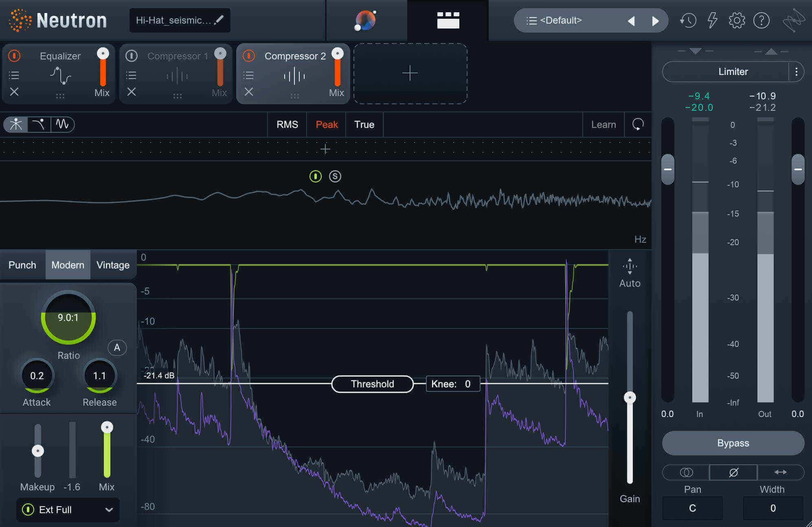The width and height of the screenshot is (812, 527).
Task: Add a crossover band with plus marker
Action: click(325, 149)
